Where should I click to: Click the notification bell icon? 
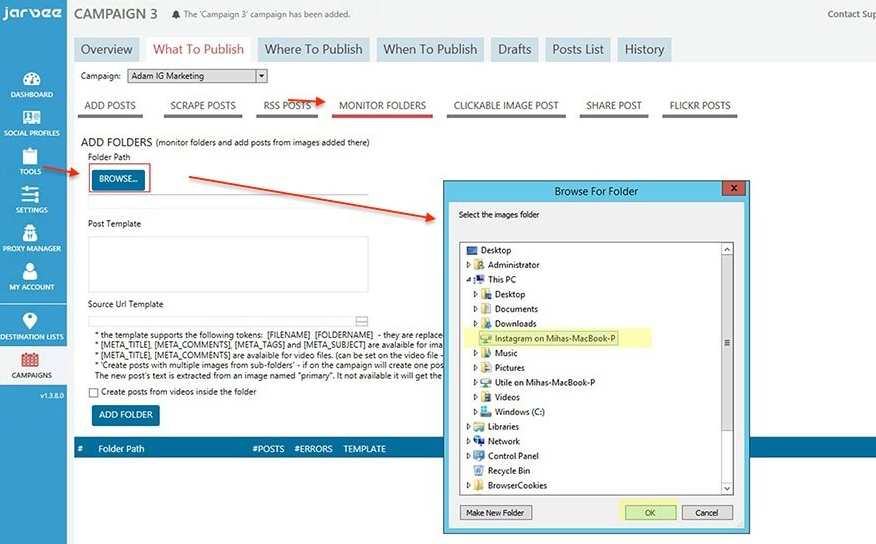(176, 15)
